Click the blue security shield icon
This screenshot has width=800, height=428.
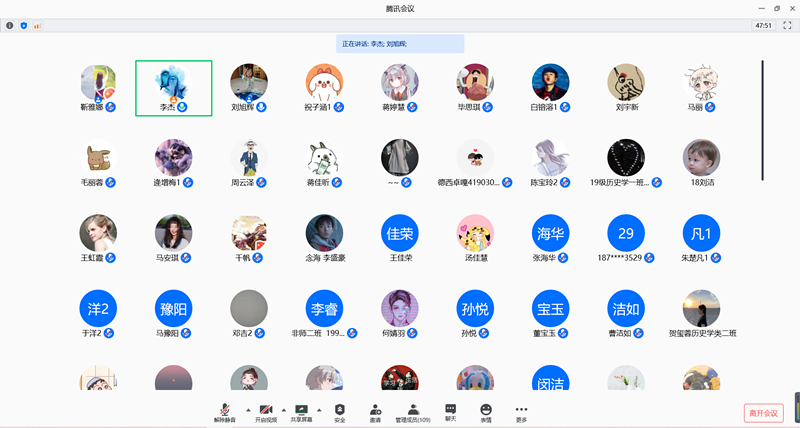click(24, 25)
